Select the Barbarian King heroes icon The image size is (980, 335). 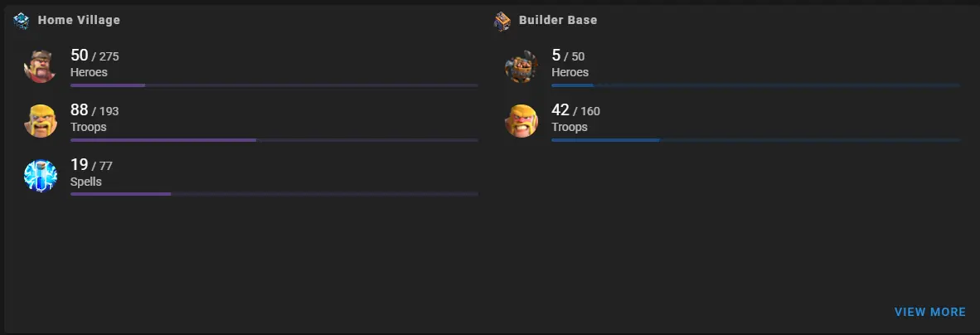pos(41,66)
